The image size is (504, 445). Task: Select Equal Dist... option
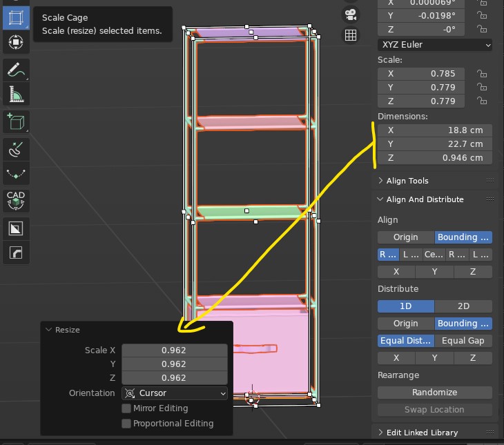(406, 341)
